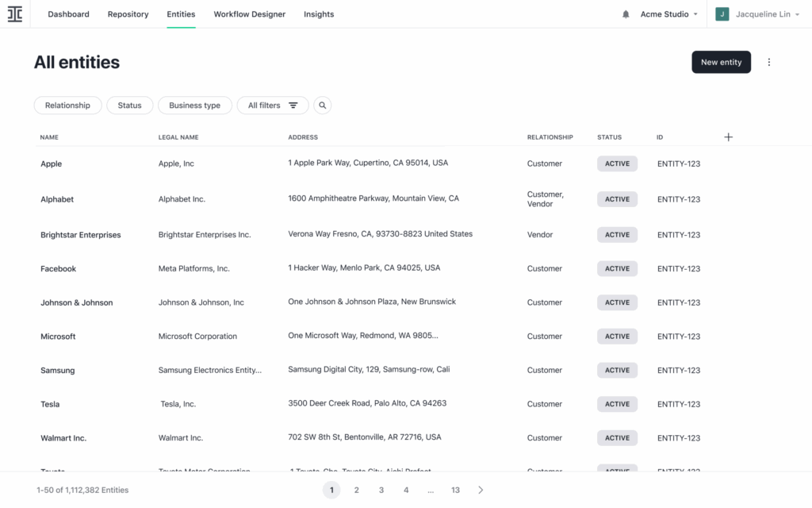The width and height of the screenshot is (812, 508).
Task: Click the company logo icon
Action: 14,13
